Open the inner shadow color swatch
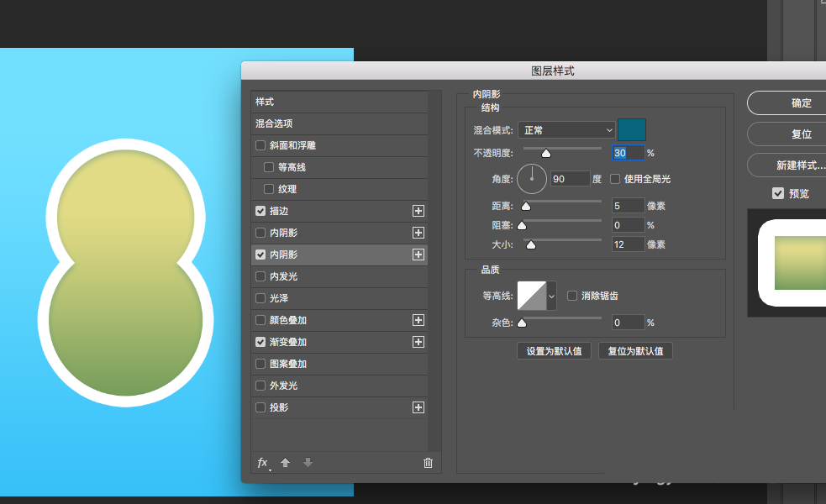 (632, 130)
